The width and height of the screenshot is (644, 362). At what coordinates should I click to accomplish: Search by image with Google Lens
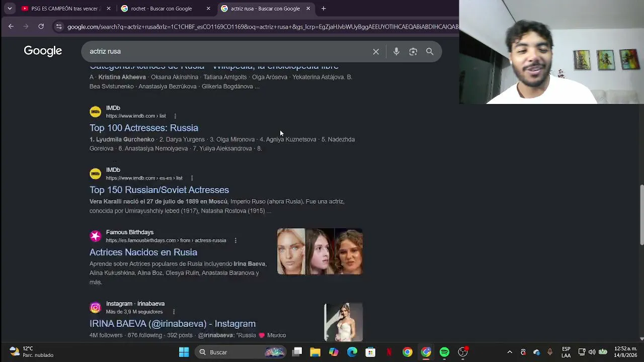pyautogui.click(x=413, y=51)
